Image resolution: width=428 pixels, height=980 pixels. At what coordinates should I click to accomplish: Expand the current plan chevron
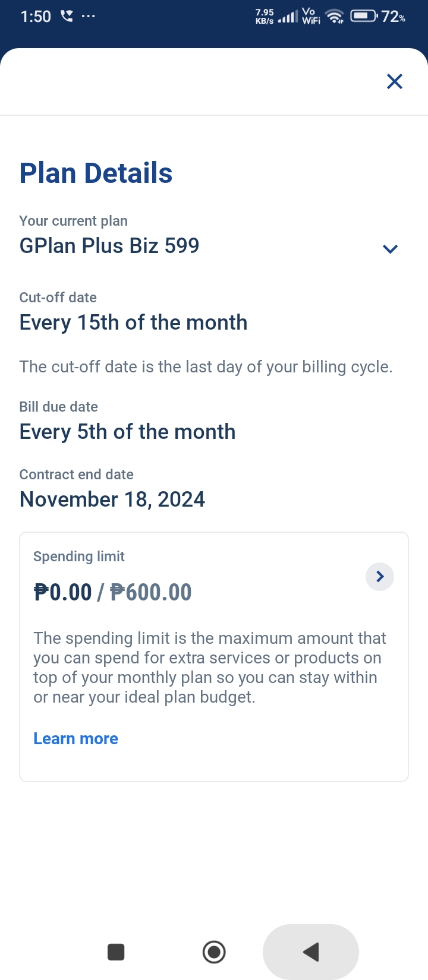[390, 249]
